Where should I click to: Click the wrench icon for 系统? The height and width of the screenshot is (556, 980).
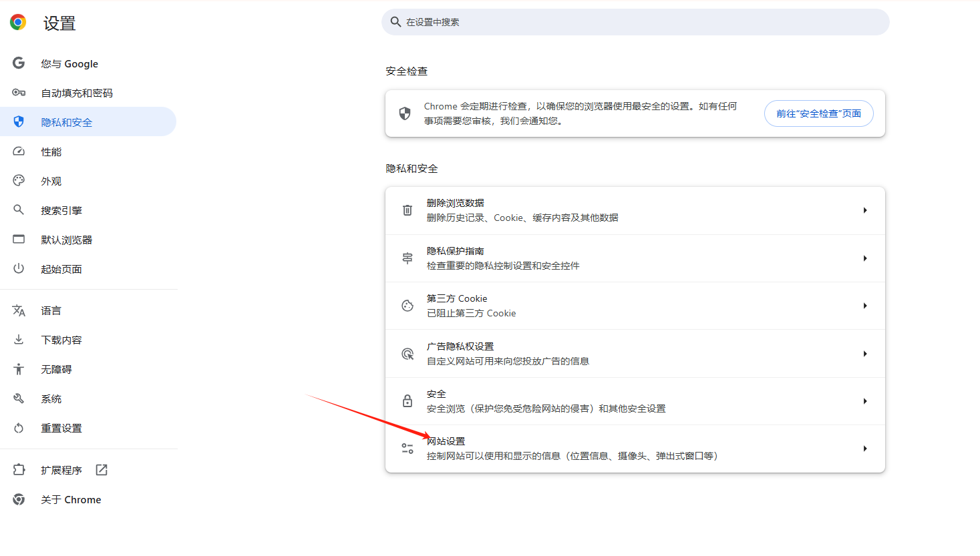(19, 398)
